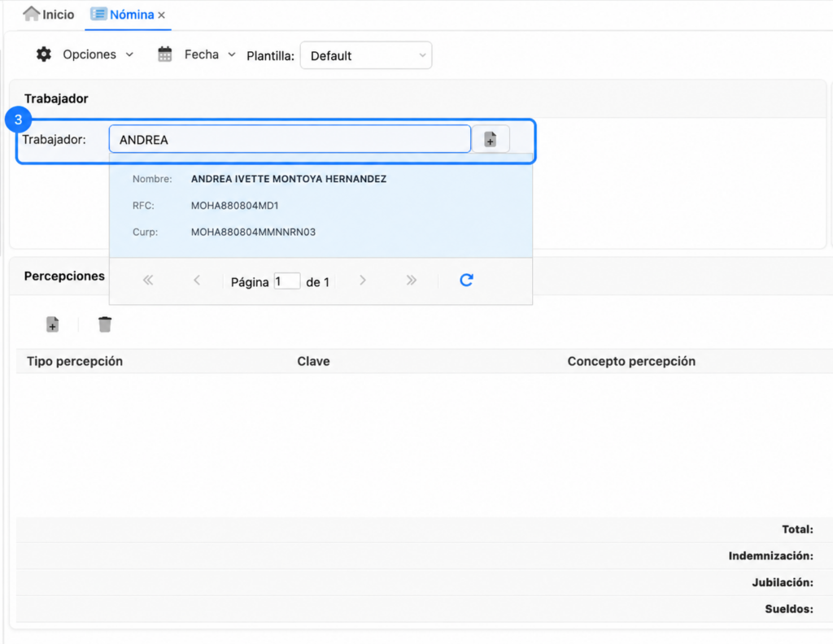This screenshot has height=644, width=833.
Task: Open the Fecha dropdown menu
Action: pos(232,54)
